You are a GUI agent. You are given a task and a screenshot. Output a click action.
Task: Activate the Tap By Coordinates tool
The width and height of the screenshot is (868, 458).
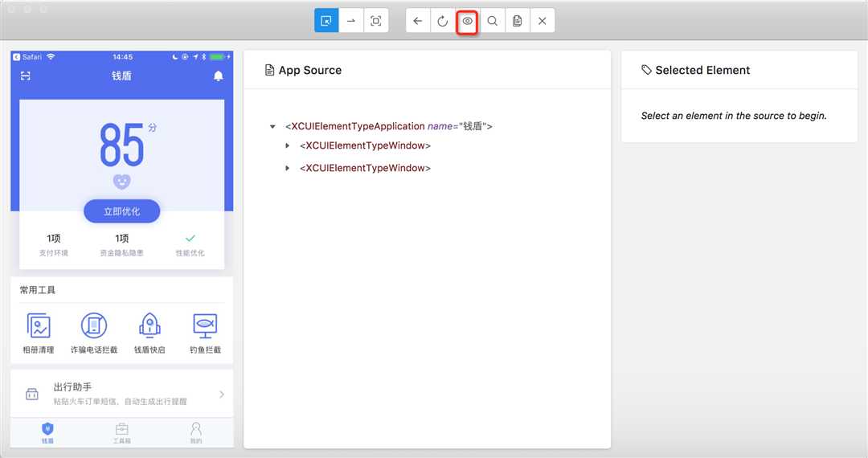tap(376, 21)
